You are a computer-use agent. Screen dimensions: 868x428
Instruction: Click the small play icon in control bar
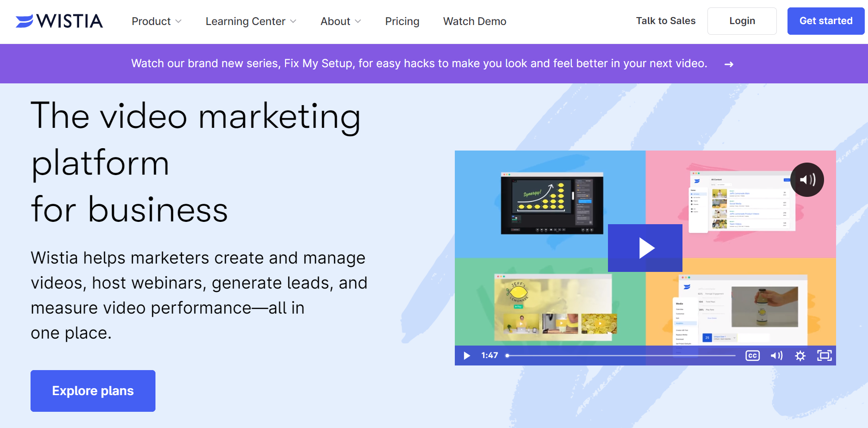pyautogui.click(x=467, y=356)
